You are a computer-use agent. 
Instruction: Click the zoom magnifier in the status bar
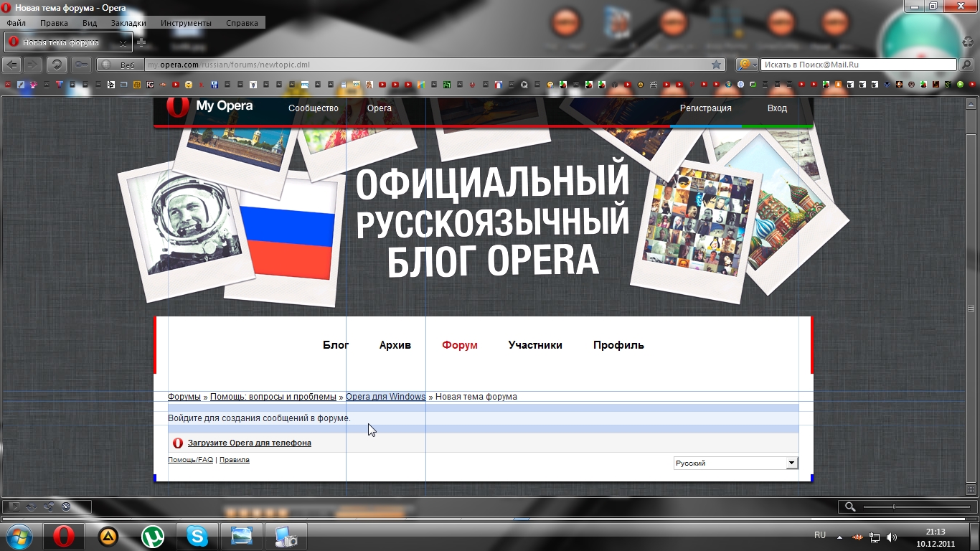coord(850,507)
